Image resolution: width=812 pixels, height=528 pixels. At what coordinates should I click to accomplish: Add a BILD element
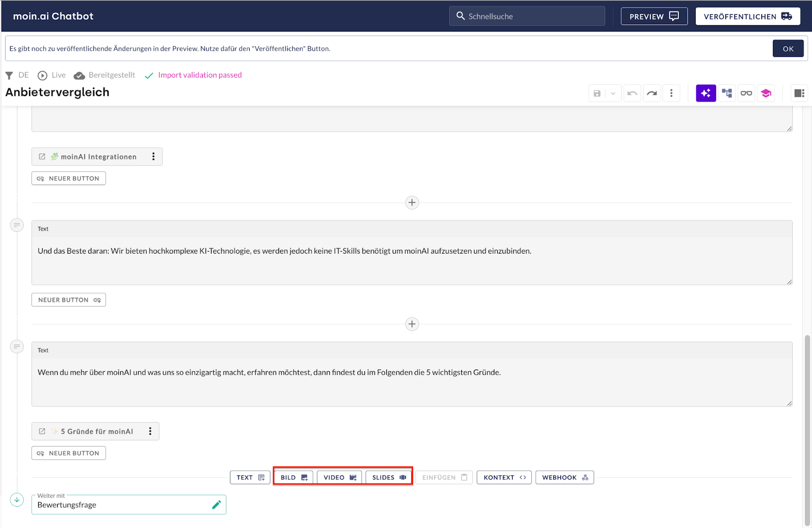click(x=294, y=477)
